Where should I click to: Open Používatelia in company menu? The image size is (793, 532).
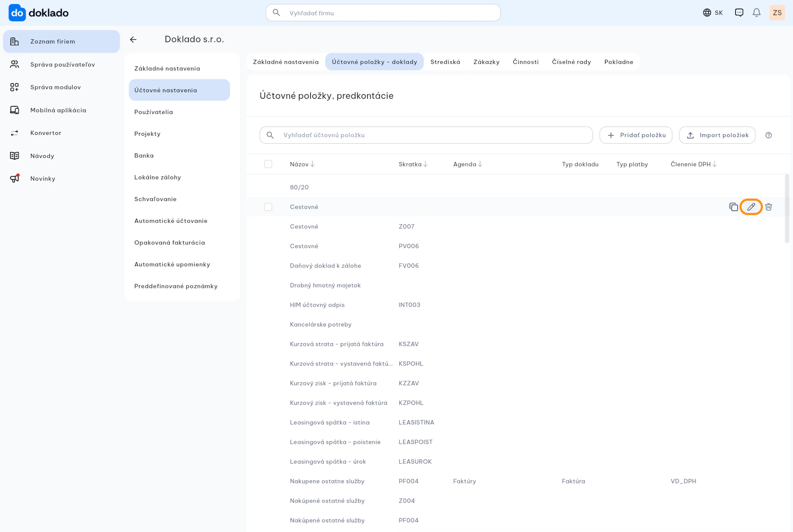click(x=179, y=112)
